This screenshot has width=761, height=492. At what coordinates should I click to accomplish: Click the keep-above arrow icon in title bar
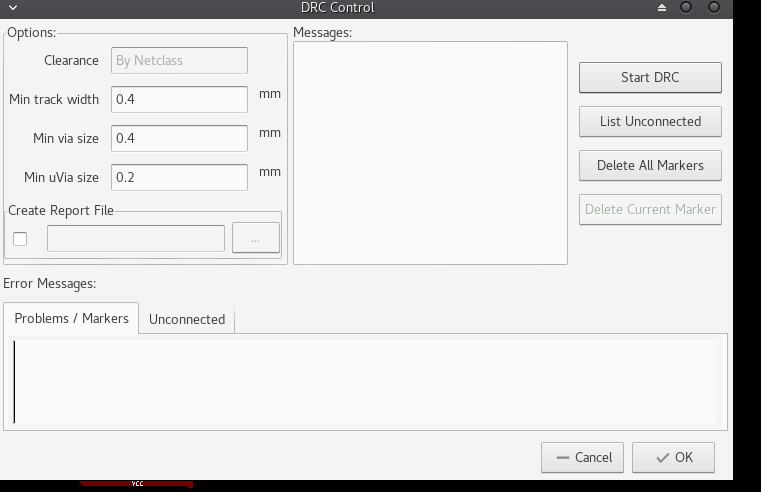point(662,7)
